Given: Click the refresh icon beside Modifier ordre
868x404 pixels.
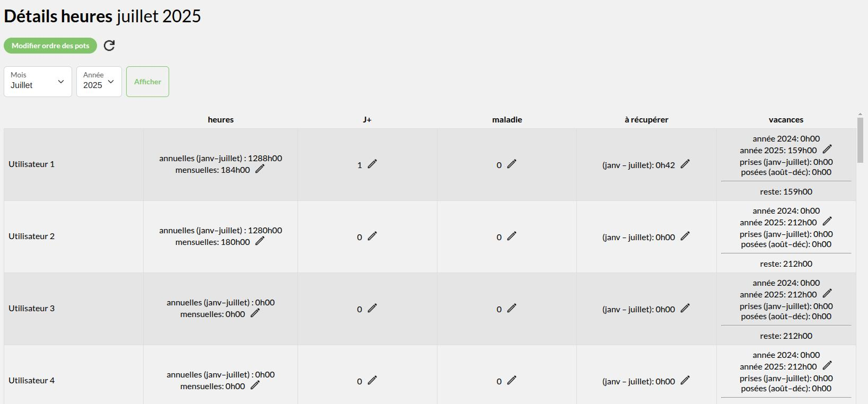Looking at the screenshot, I should pos(109,46).
